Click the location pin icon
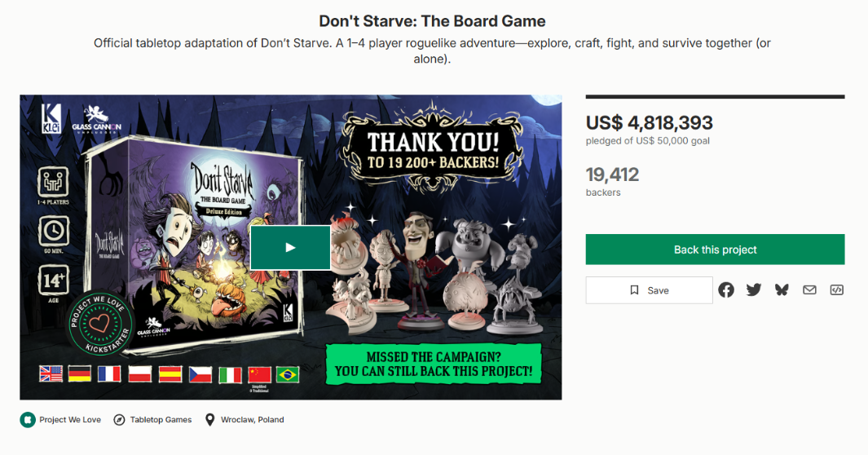Viewport: 868px width, 455px height. click(x=210, y=420)
